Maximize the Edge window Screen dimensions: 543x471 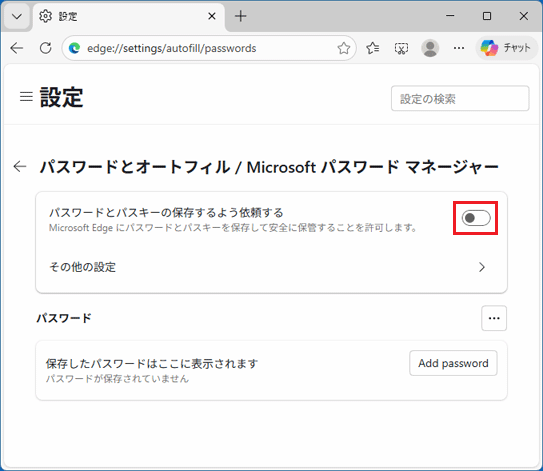tap(487, 16)
